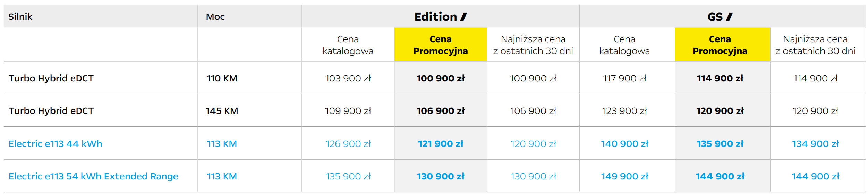The height and width of the screenshot is (195, 868).
Task: Select the Silnik column header
Action: 20,17
